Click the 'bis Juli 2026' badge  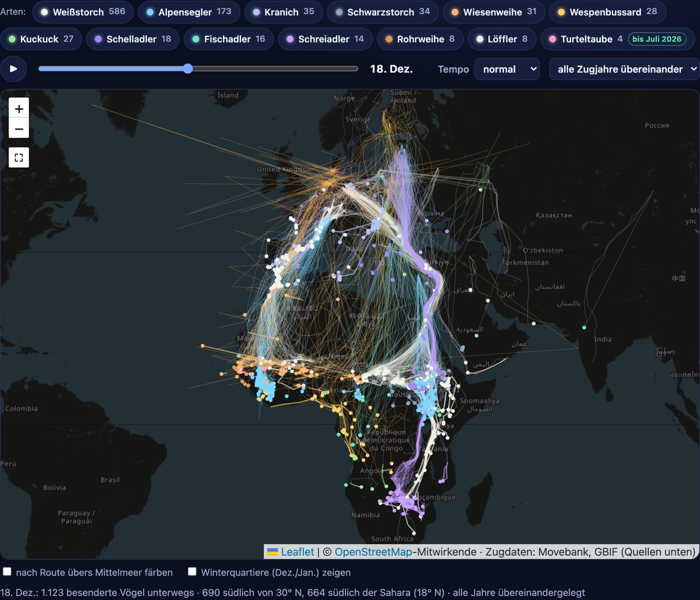[657, 39]
